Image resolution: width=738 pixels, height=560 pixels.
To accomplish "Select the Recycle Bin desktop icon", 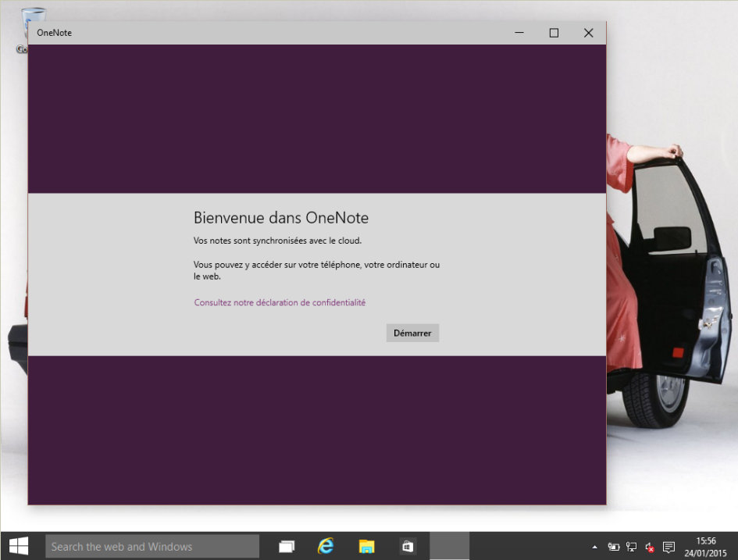I will 33,23.
